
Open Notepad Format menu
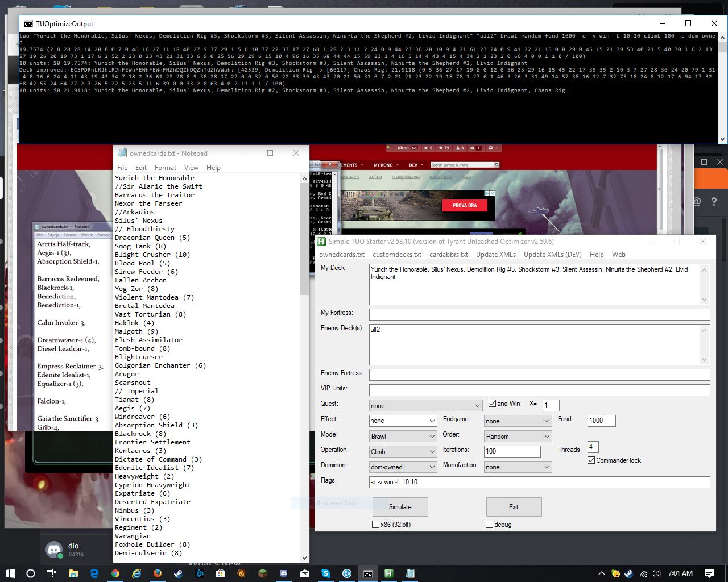[166, 168]
